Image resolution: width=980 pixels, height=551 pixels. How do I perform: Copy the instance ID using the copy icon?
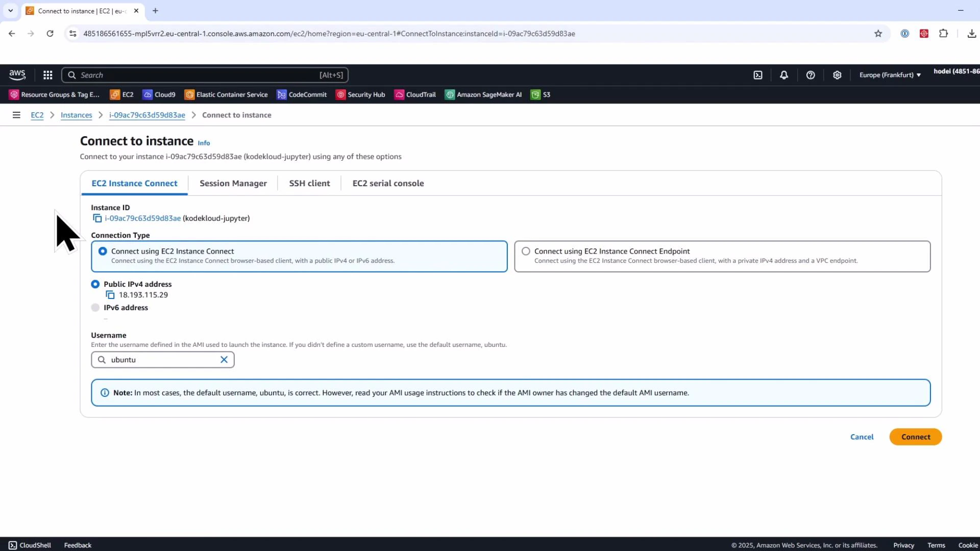tap(97, 218)
